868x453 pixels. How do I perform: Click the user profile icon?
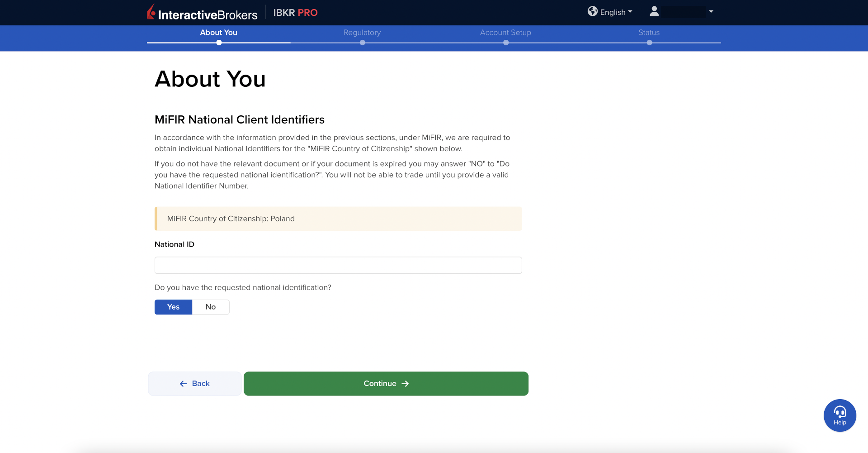(x=654, y=12)
